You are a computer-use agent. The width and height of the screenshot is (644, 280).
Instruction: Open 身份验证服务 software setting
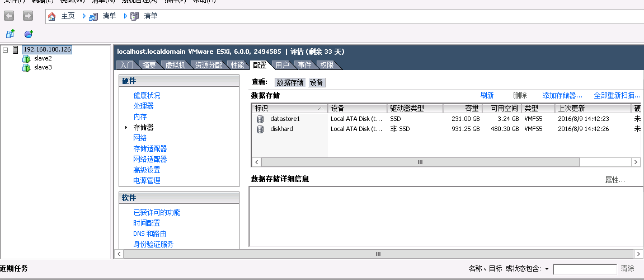coord(153,244)
